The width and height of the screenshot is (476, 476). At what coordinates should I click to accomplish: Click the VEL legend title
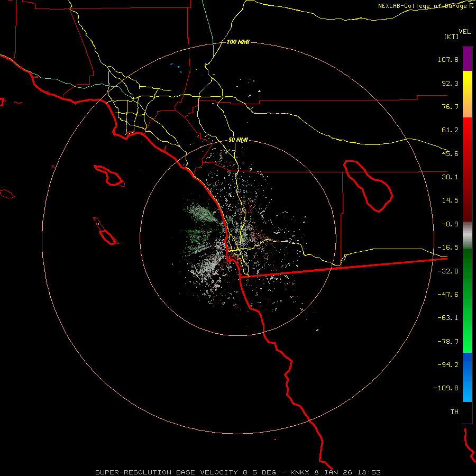click(x=464, y=32)
